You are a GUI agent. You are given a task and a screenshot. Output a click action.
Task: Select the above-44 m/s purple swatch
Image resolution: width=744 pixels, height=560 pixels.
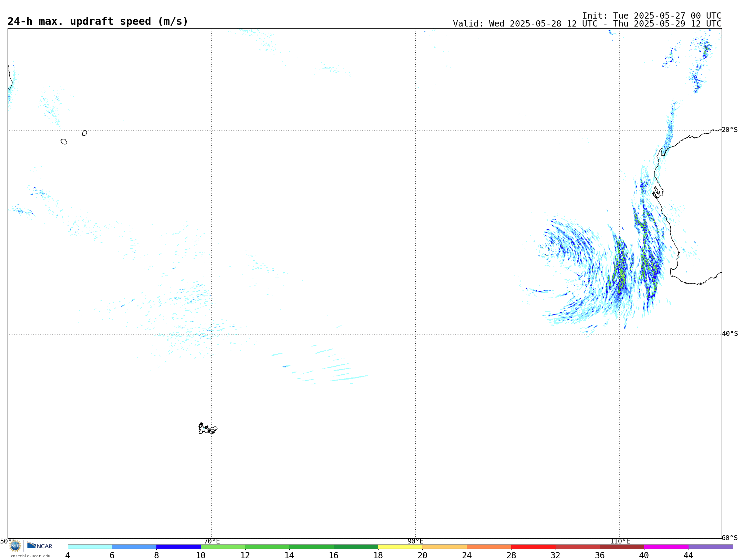[711, 547]
